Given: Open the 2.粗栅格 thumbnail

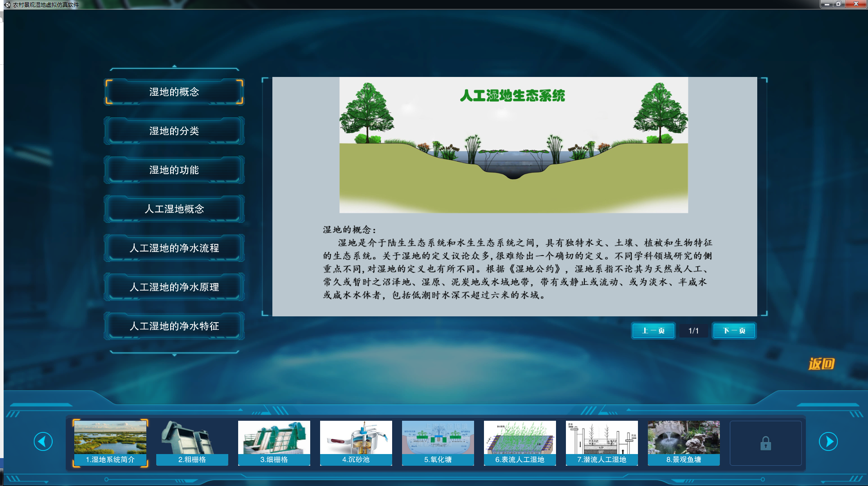Looking at the screenshot, I should click(192, 442).
